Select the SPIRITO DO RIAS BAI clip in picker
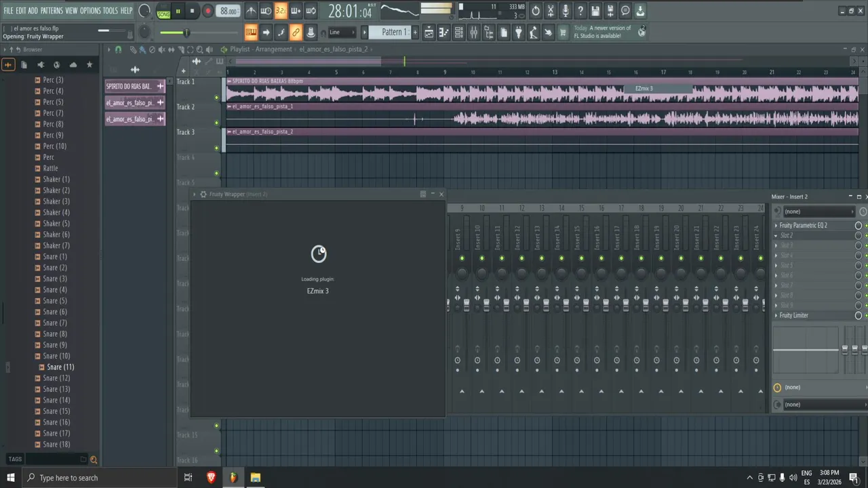The image size is (868, 488). pyautogui.click(x=135, y=86)
